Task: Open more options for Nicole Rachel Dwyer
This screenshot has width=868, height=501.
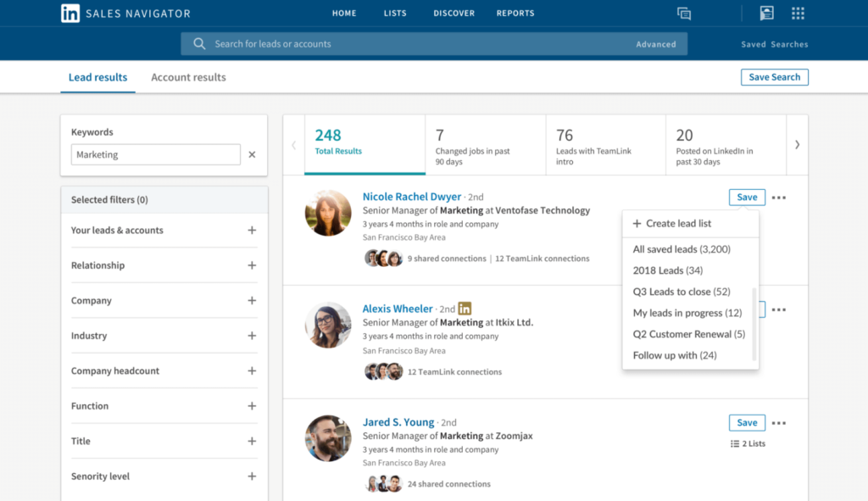Action: pos(779,198)
